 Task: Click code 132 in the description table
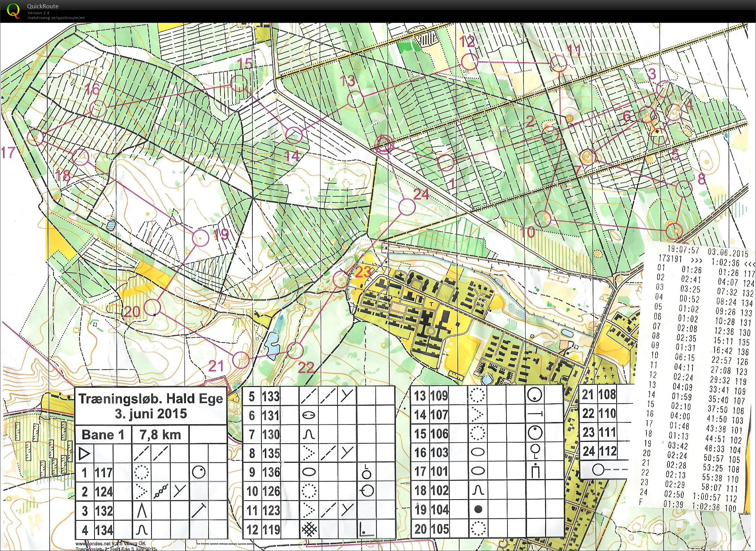104,511
